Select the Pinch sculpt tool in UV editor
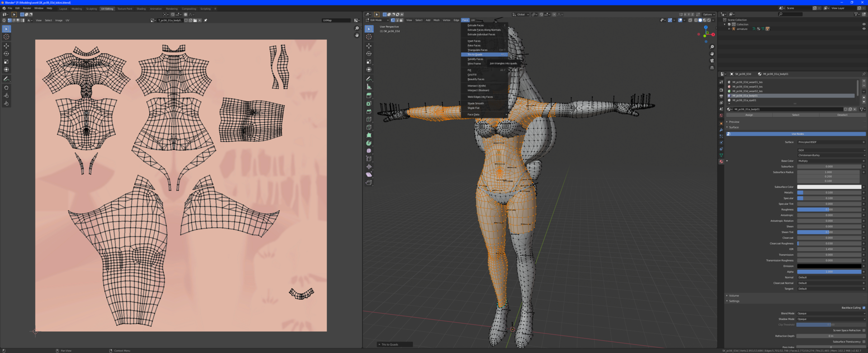The image size is (868, 353). point(6,104)
